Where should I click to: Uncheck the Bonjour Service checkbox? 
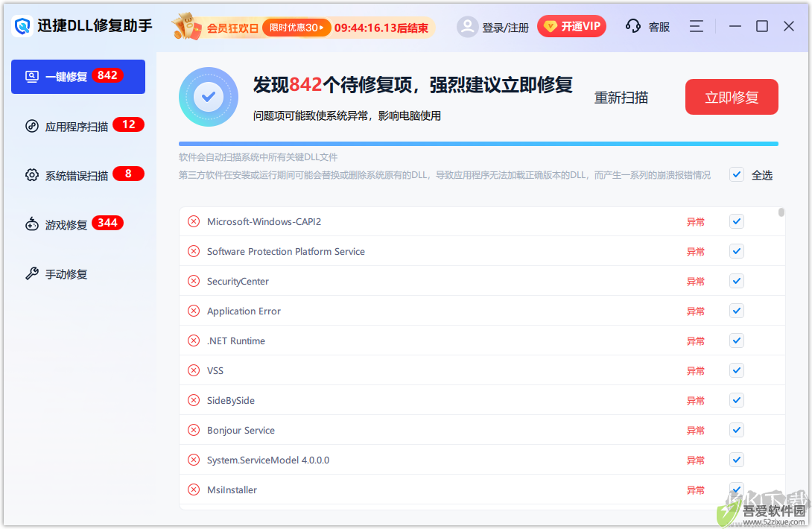coord(737,430)
